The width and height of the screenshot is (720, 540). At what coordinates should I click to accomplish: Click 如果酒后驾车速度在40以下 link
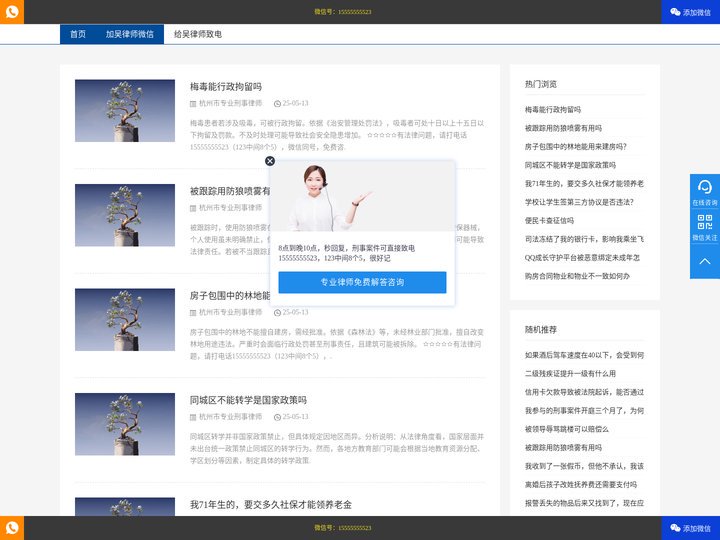point(584,355)
